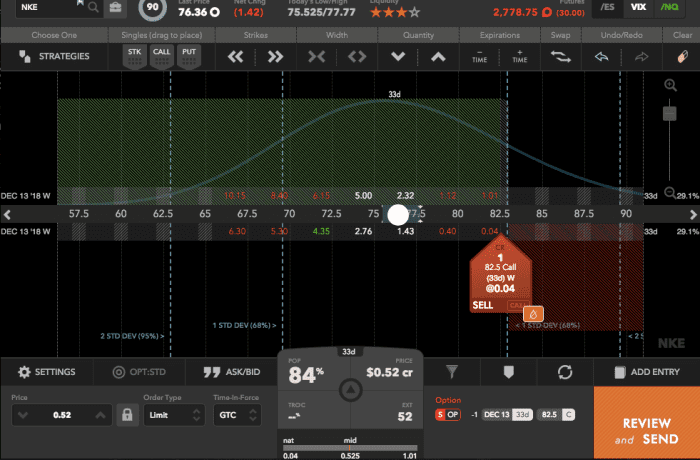Click the search magnifier next to NKE
700x460 pixels.
pyautogui.click(x=93, y=8)
